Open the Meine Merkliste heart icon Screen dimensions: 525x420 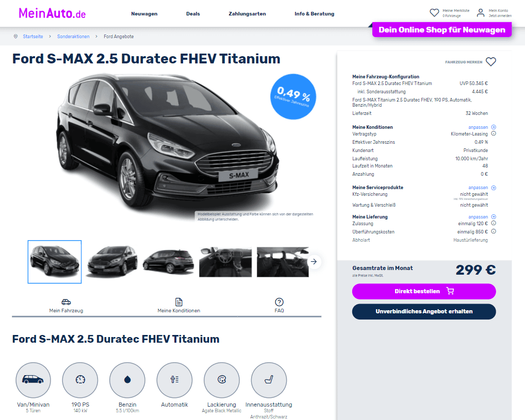coord(434,13)
